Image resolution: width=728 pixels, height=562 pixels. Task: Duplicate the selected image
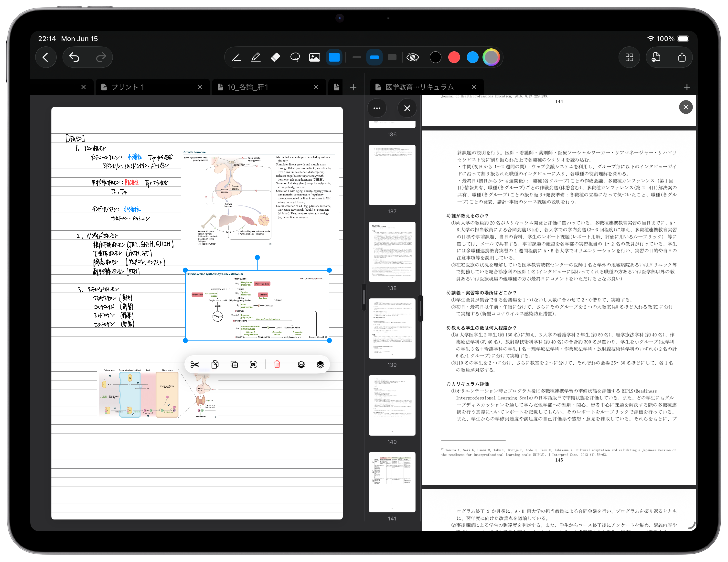click(x=234, y=364)
